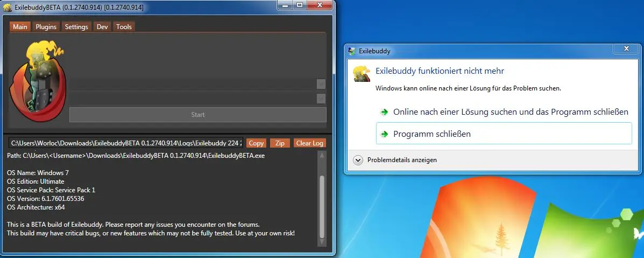Clear Log in Exilebuddy window

310,143
